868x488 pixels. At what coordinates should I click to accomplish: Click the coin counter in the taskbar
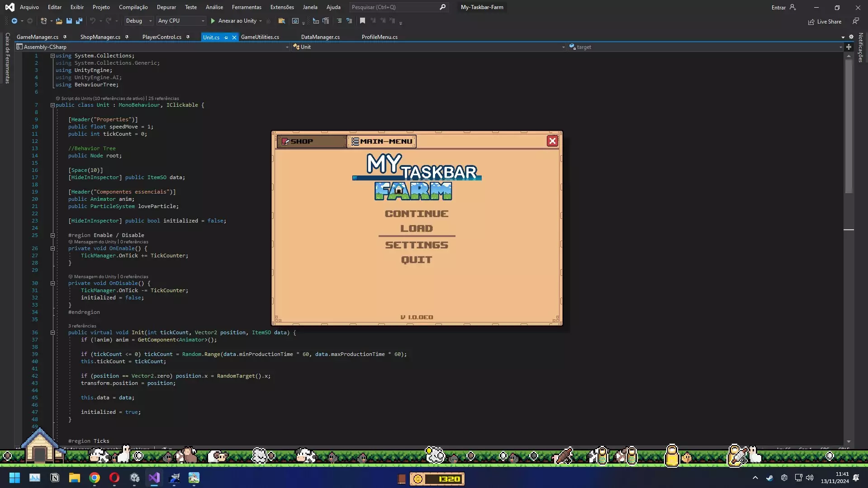pyautogui.click(x=437, y=479)
